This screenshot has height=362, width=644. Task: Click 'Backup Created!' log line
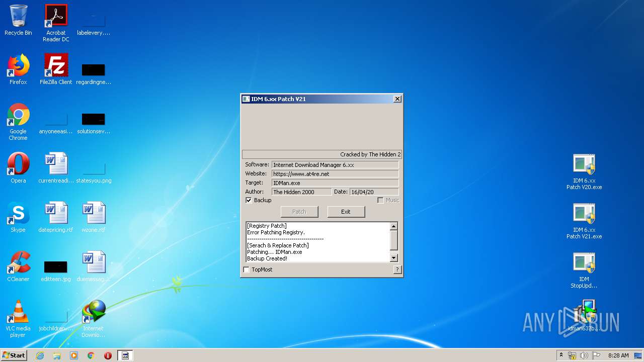pyautogui.click(x=267, y=258)
